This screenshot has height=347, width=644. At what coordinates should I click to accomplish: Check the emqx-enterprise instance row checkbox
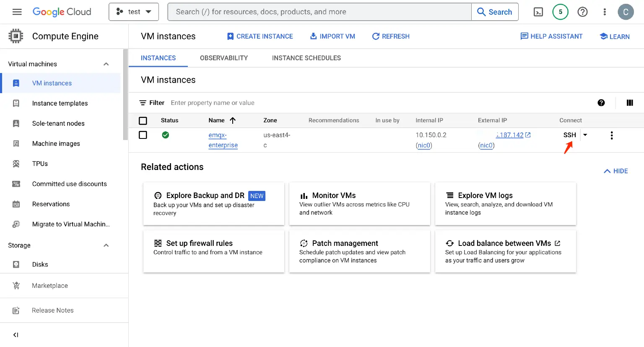(143, 135)
